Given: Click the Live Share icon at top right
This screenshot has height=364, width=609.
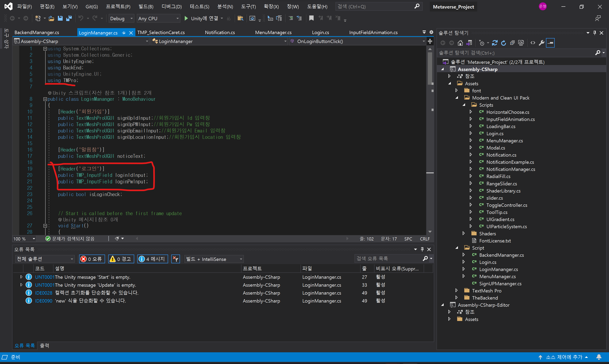Looking at the screenshot, I should (598, 18).
